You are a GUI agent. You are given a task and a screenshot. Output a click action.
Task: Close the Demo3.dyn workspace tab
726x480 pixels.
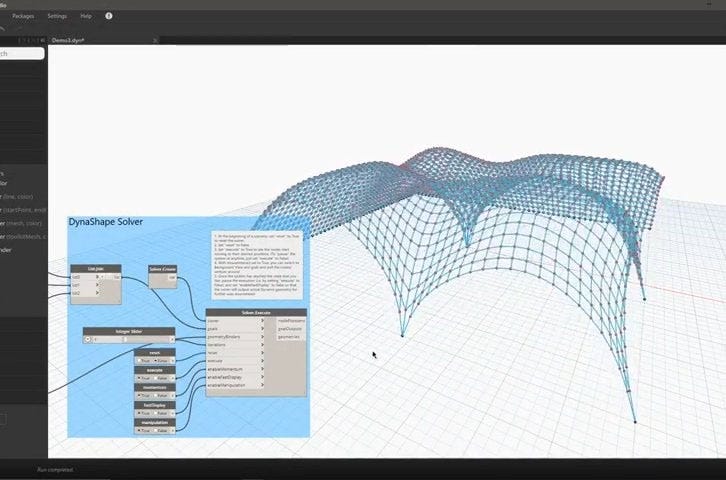coord(155,40)
